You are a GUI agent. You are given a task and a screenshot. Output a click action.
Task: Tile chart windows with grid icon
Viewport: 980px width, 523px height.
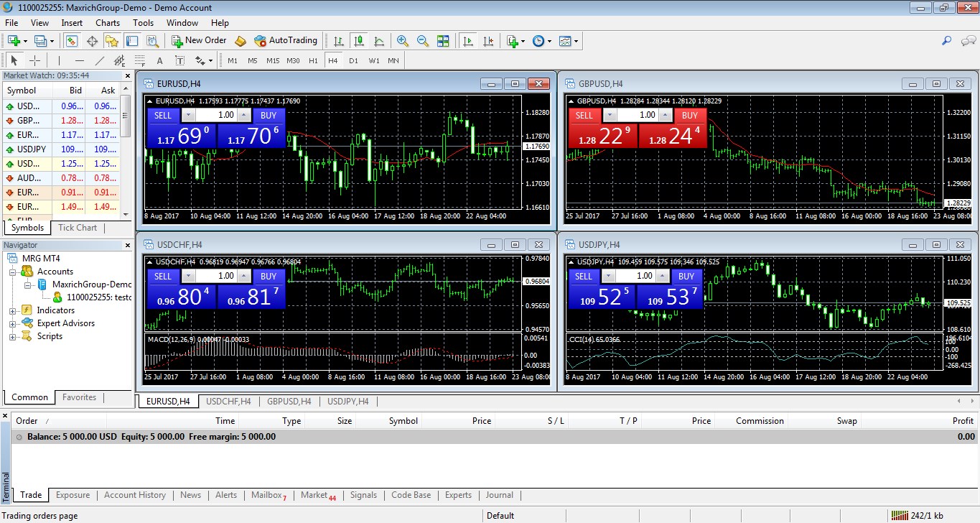click(x=443, y=41)
